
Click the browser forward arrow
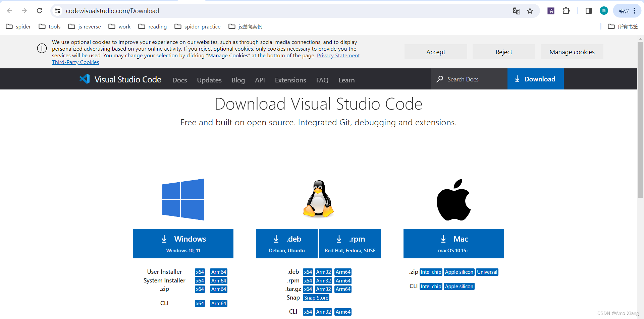coord(24,11)
